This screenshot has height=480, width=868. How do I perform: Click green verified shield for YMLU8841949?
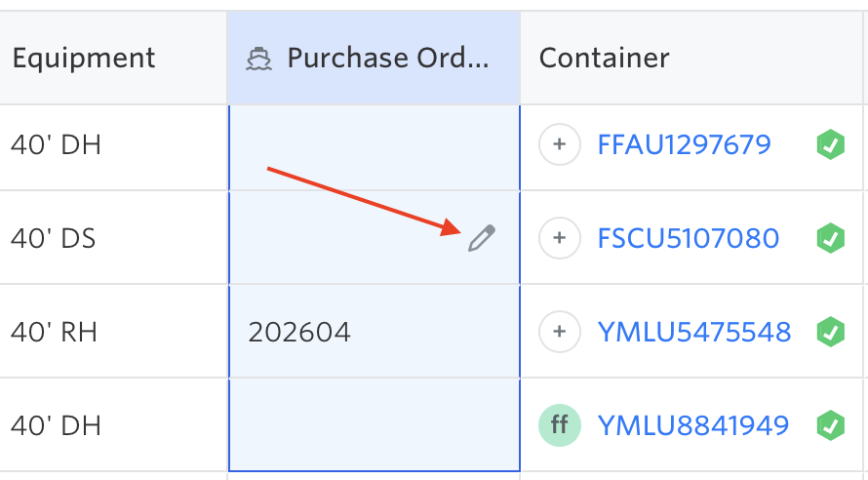[x=830, y=425]
